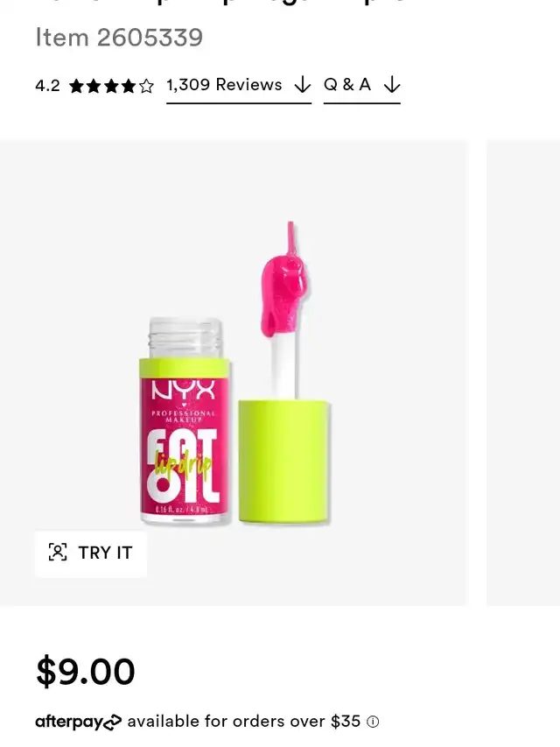
Task: Tap the TRY IT button label
Action: tap(105, 553)
